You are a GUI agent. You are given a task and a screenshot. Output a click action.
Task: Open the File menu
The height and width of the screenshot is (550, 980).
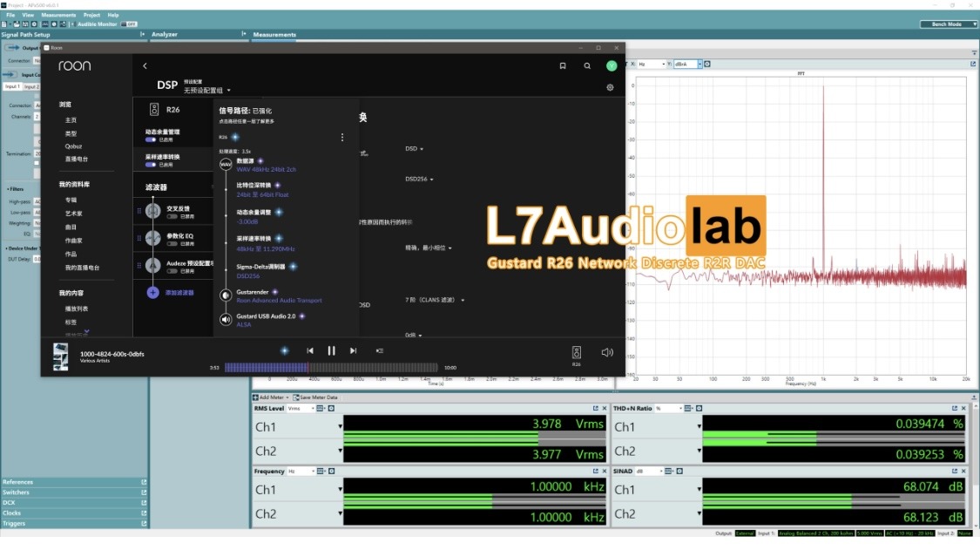10,15
